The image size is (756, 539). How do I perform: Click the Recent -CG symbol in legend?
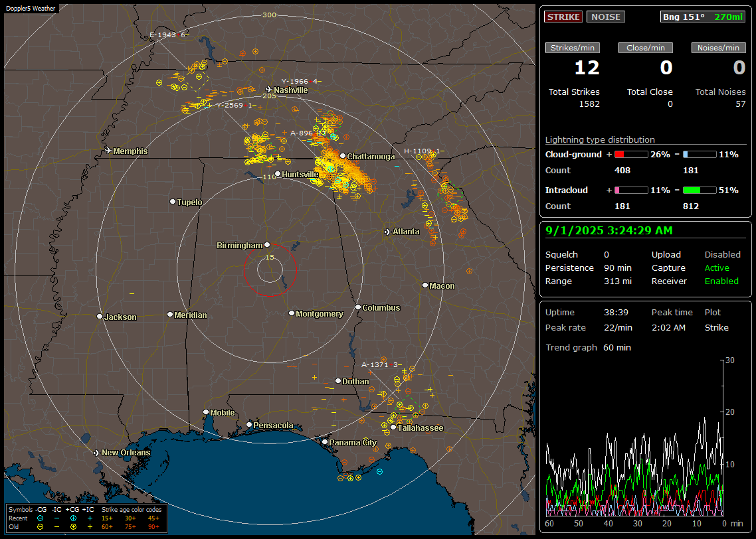[40, 518]
